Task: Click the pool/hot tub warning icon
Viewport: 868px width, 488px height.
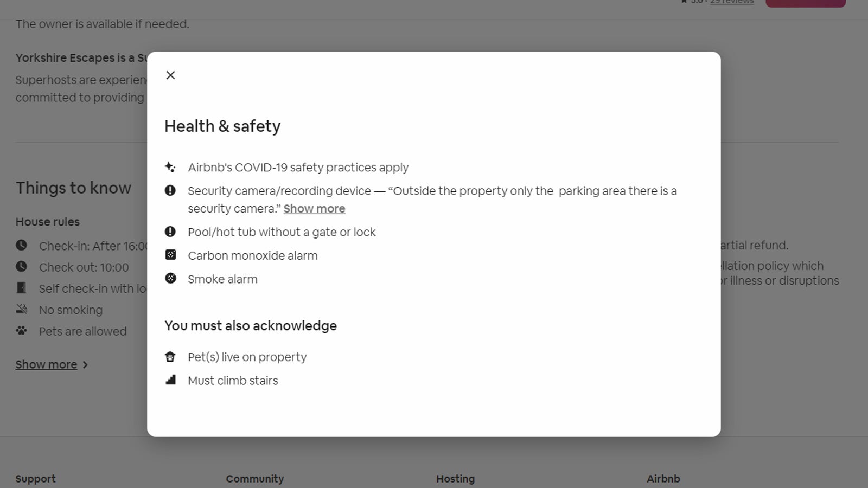Action: (x=170, y=232)
